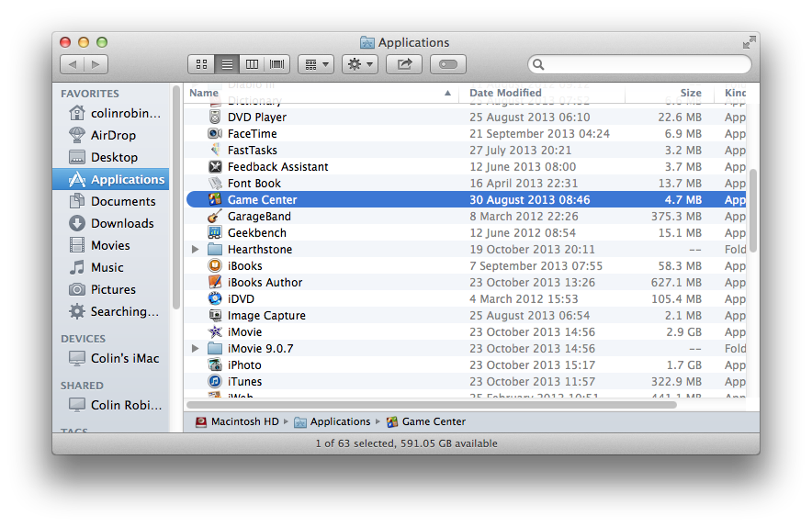Select the Hearthstone folder name
This screenshot has width=812, height=527.
click(260, 250)
